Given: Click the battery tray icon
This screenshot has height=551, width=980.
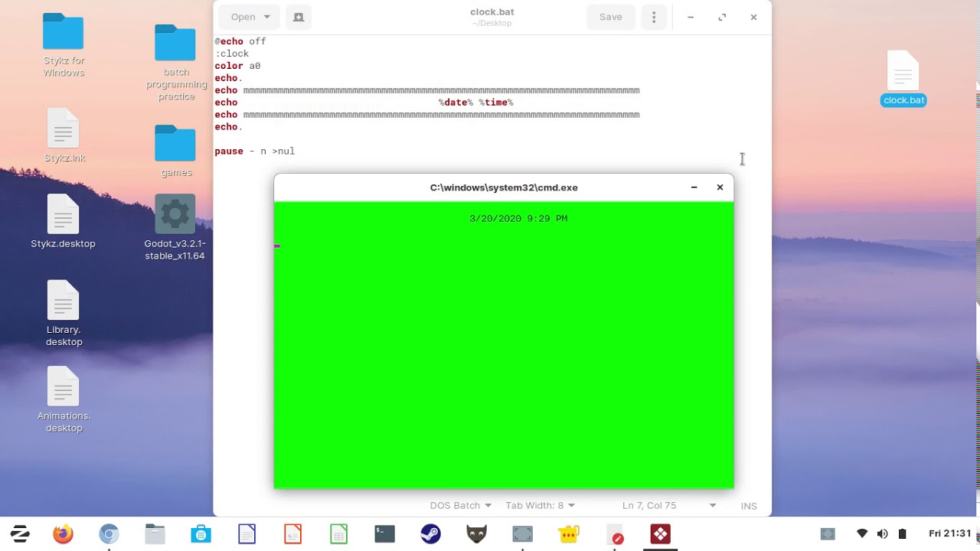Looking at the screenshot, I should 902,533.
